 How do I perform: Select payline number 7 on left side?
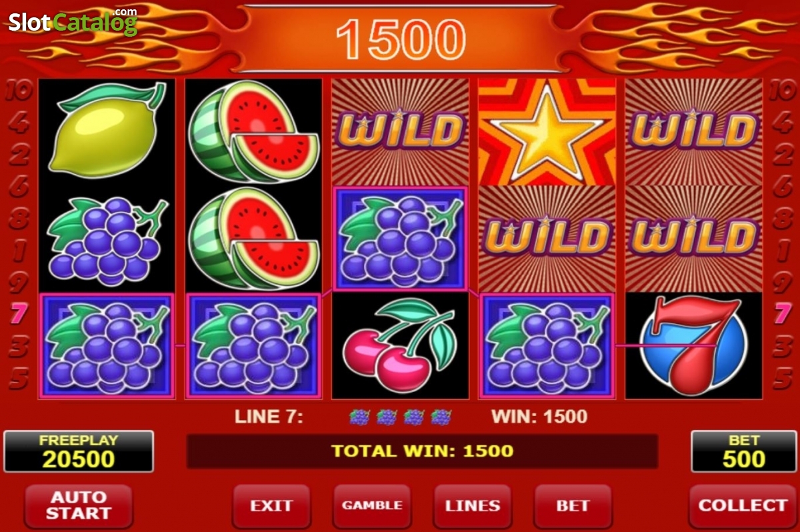(19, 313)
